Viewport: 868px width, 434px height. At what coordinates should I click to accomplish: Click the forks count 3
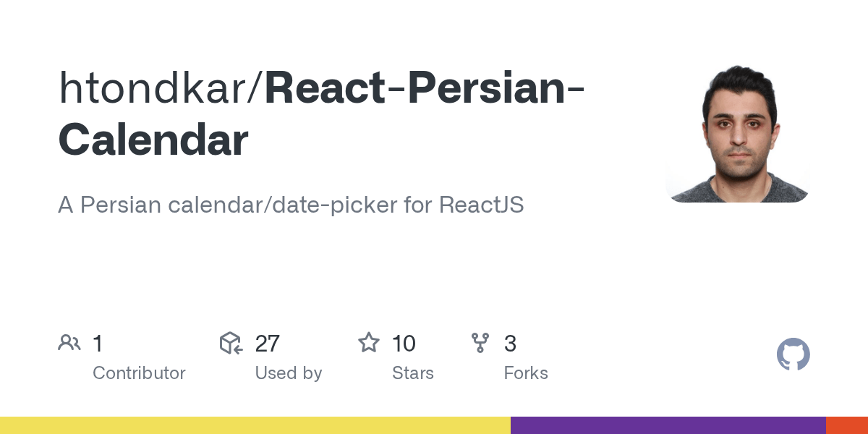510,344
